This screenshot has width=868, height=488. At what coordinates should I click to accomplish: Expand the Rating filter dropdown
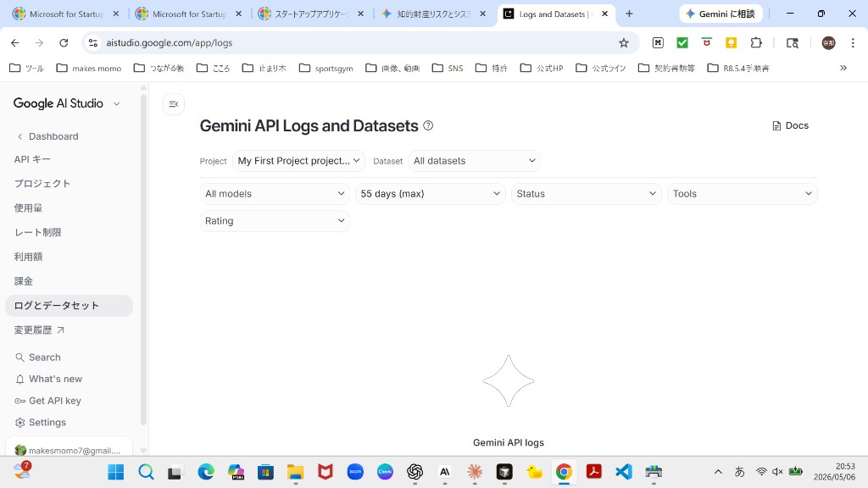pyautogui.click(x=275, y=221)
